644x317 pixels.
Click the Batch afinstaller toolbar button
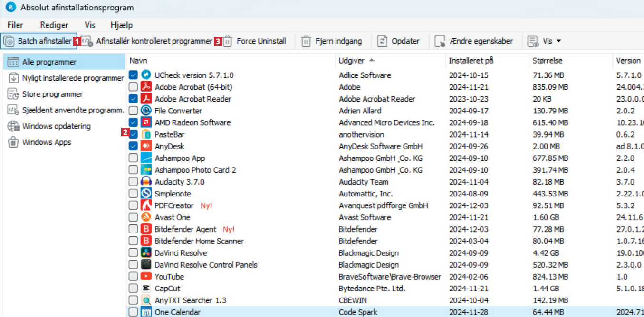[x=39, y=41]
